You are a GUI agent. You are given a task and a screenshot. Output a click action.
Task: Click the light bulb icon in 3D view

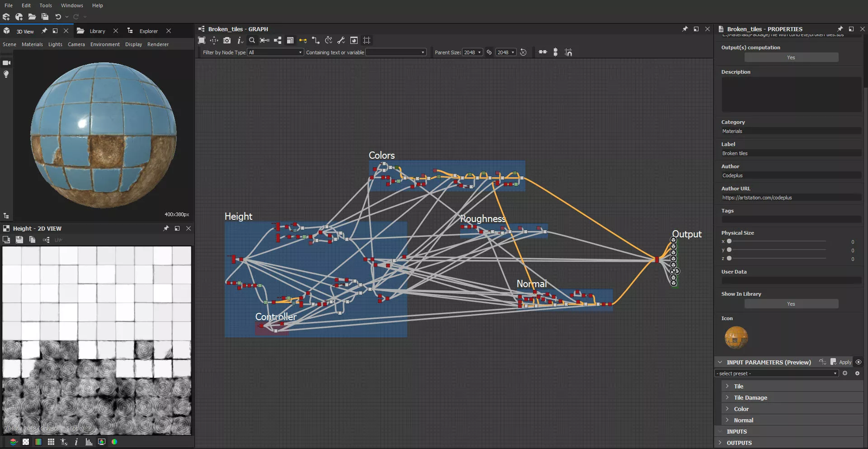point(6,74)
